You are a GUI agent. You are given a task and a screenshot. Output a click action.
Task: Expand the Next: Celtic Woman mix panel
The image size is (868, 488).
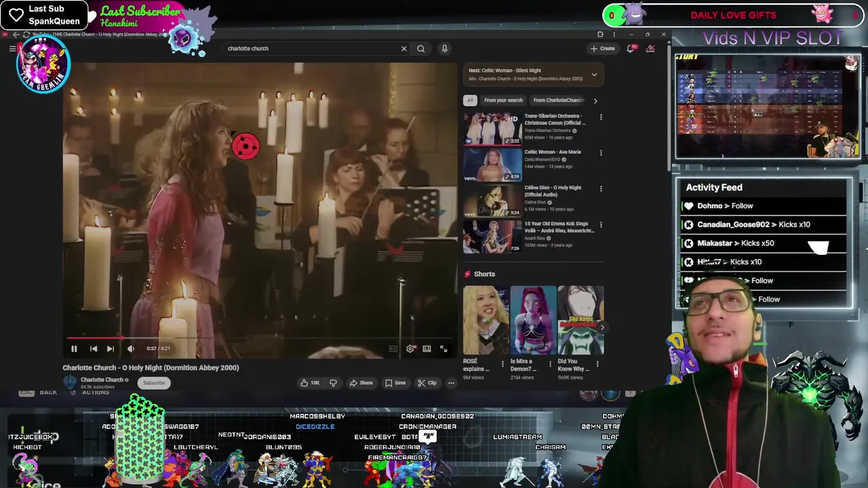click(594, 75)
